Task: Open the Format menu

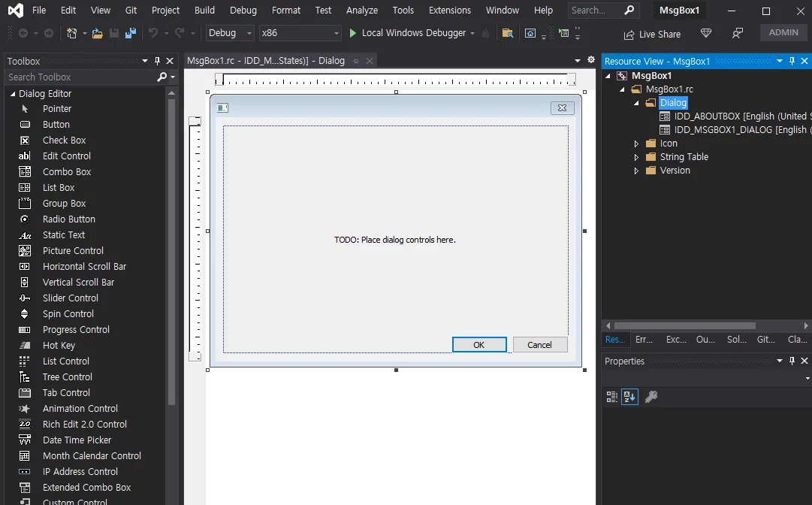Action: coord(286,11)
